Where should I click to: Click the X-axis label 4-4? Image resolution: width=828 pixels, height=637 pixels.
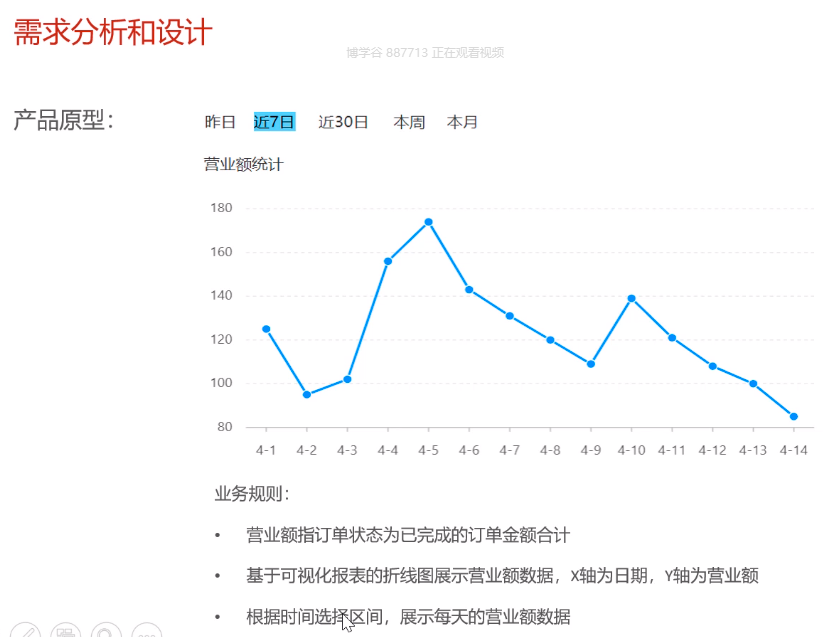[x=388, y=451]
